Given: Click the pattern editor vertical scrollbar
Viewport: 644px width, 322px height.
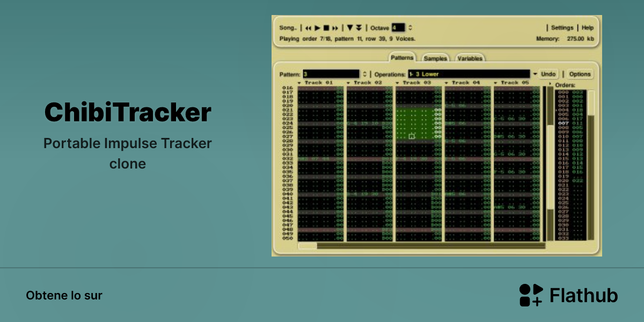Looking at the screenshot, I should [x=550, y=164].
